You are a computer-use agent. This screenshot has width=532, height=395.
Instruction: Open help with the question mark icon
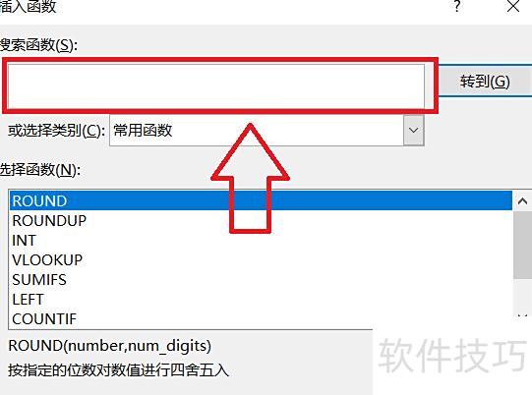[457, 6]
